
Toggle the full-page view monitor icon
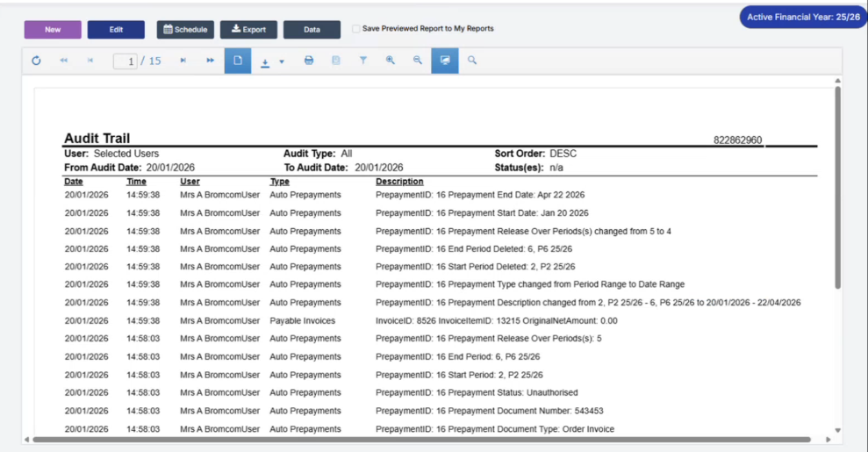[445, 61]
